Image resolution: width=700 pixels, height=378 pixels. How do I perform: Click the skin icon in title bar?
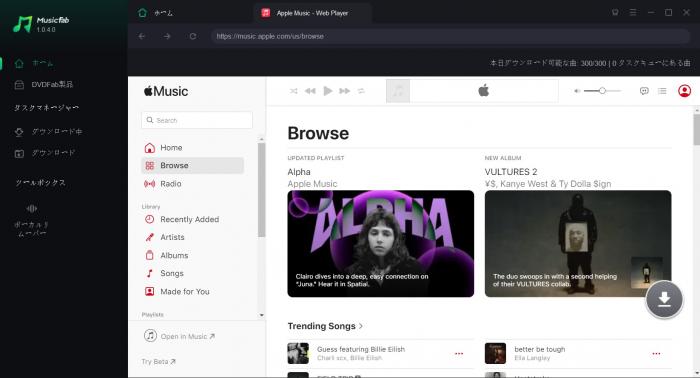pos(615,12)
